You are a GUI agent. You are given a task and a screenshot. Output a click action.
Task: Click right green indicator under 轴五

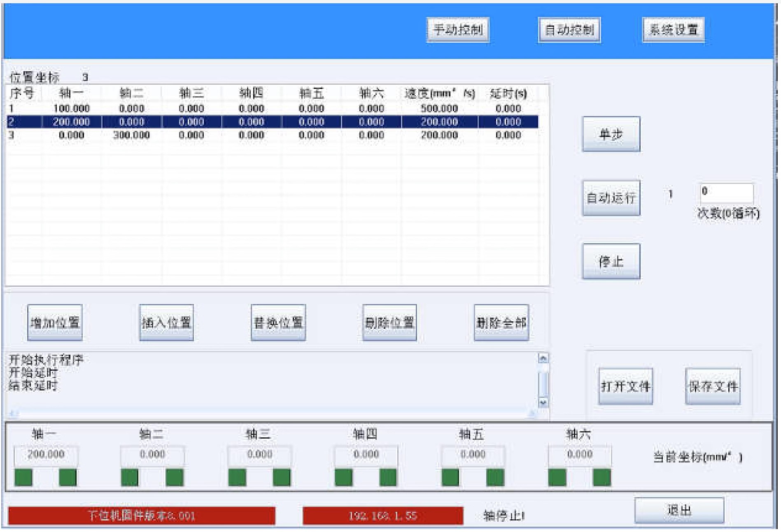click(x=495, y=477)
